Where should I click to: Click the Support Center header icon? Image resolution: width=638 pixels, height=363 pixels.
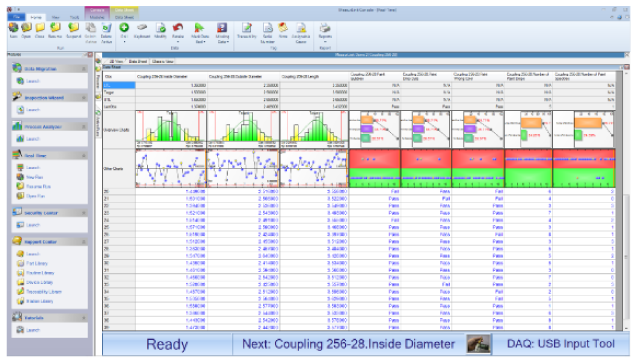click(x=17, y=241)
